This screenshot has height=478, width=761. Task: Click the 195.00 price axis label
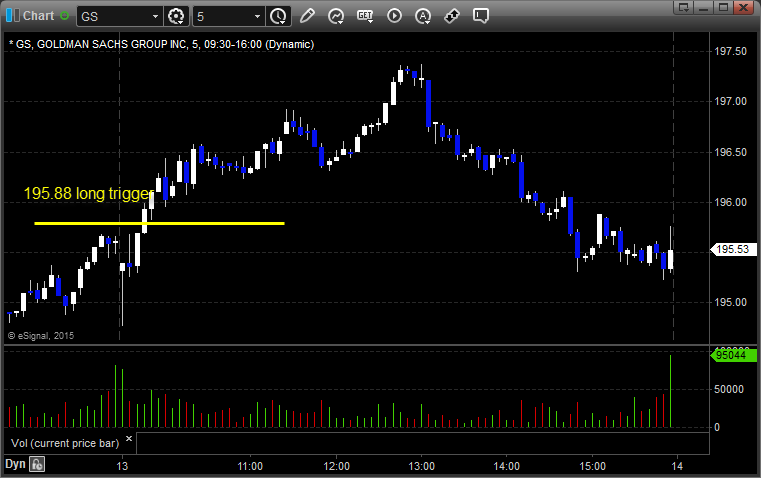[x=730, y=302]
